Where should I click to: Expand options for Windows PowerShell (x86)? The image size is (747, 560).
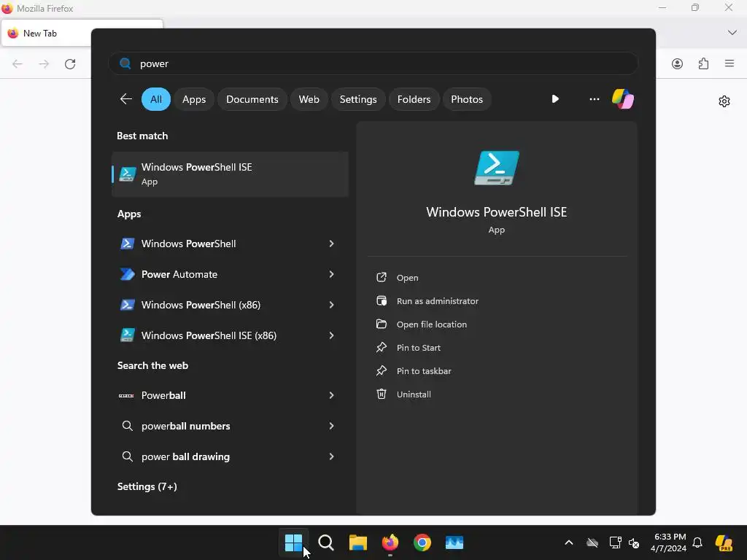(332, 305)
